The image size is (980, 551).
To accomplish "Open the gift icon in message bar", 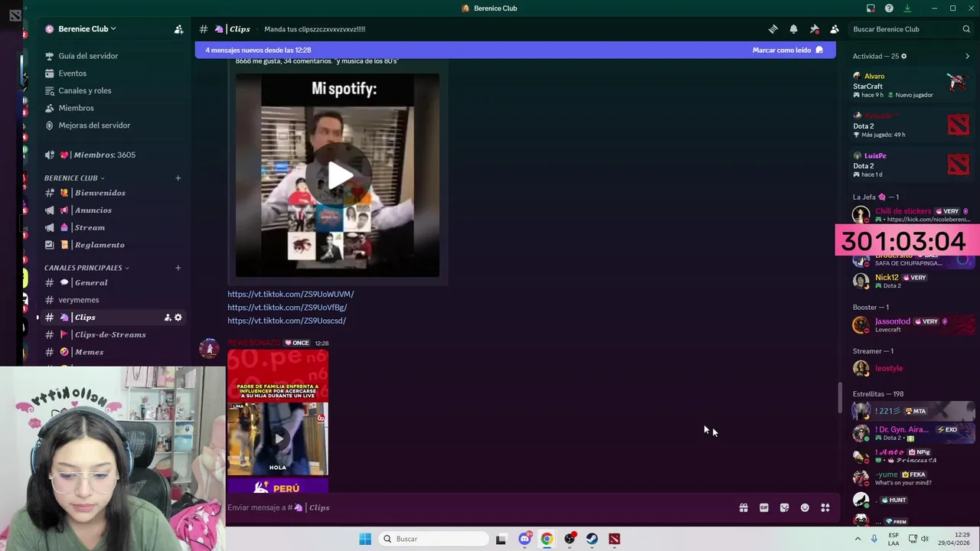I will 743,507.
